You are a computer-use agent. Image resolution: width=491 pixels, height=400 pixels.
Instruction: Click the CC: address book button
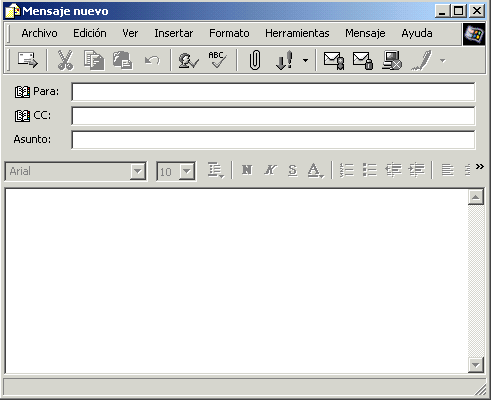(x=23, y=115)
